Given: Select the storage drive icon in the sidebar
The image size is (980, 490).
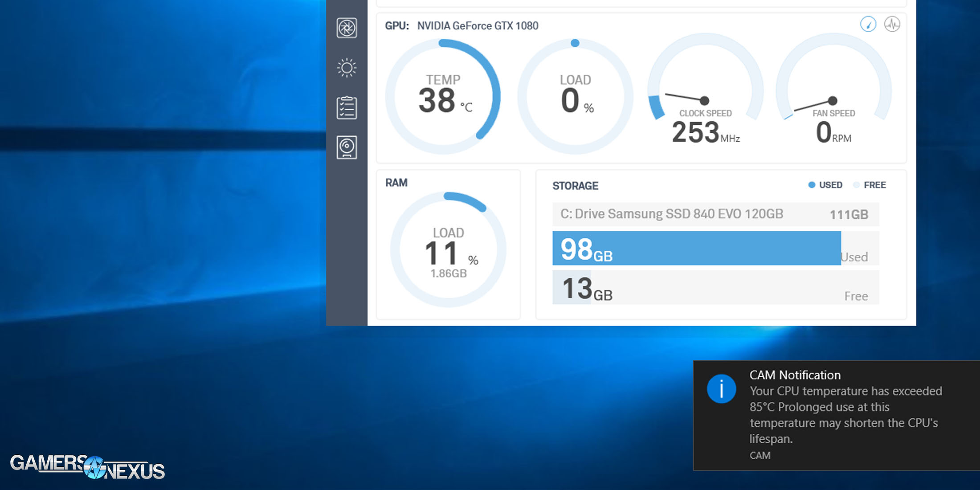Looking at the screenshot, I should [x=347, y=148].
